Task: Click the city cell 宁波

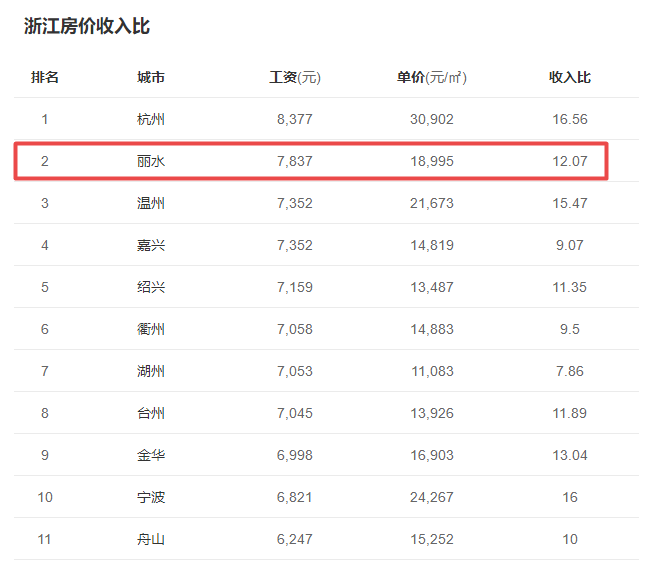Action: point(151,497)
